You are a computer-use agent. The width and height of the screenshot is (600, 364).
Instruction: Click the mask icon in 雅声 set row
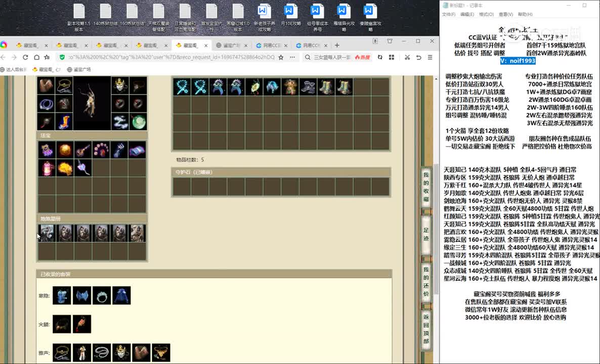point(122,352)
